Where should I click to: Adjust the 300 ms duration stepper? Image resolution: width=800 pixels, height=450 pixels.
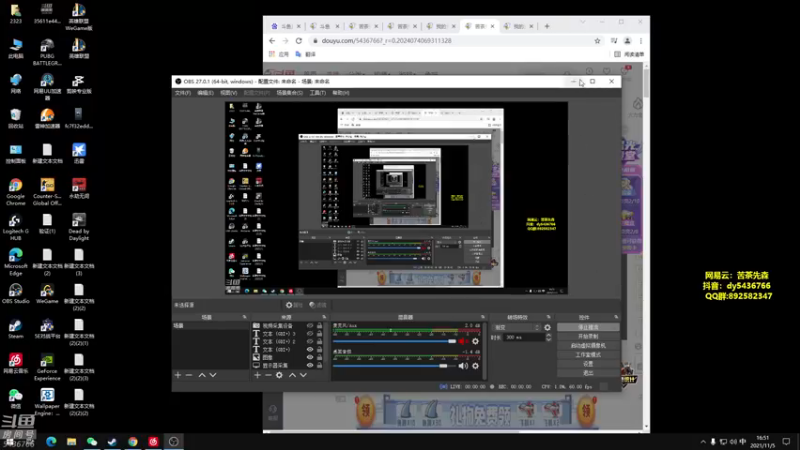click(x=548, y=337)
